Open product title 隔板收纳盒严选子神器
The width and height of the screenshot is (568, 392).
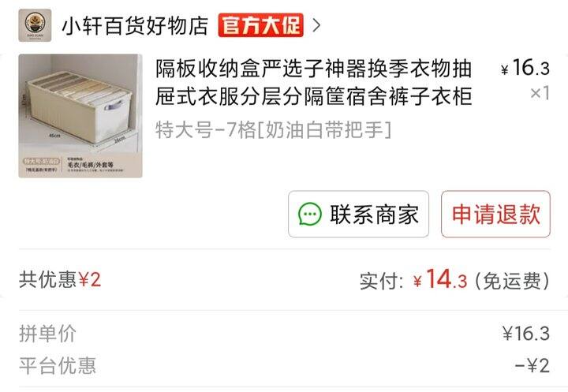coord(314,82)
